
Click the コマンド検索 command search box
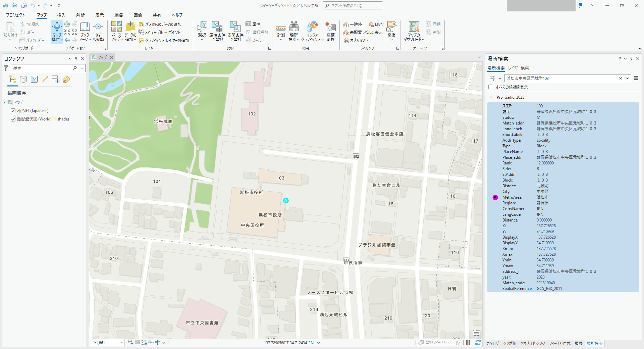tap(353, 5)
